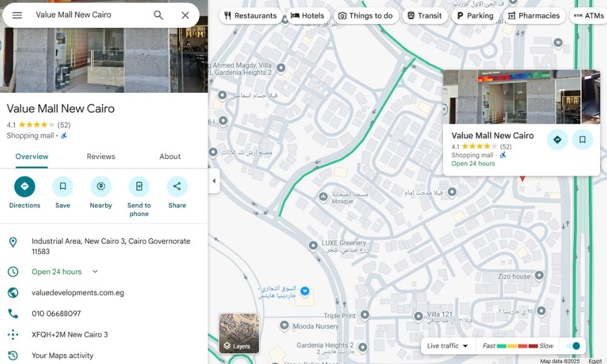The height and width of the screenshot is (364, 607).
Task: Click bookmark icon on map popup card
Action: pyautogui.click(x=582, y=140)
